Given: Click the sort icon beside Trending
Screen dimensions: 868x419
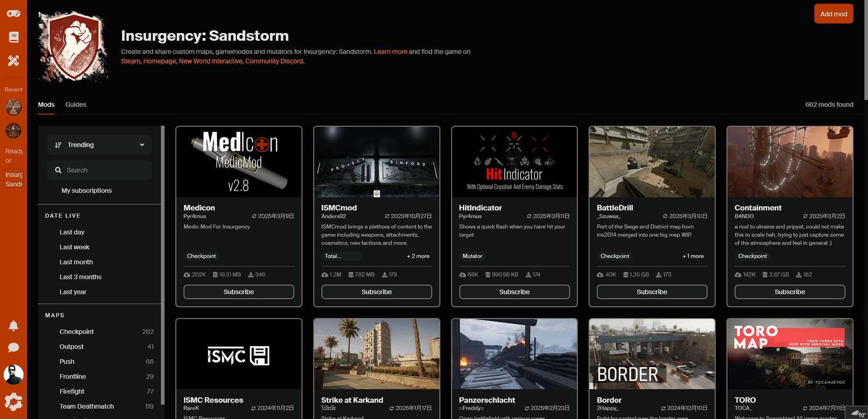Looking at the screenshot, I should tap(58, 145).
